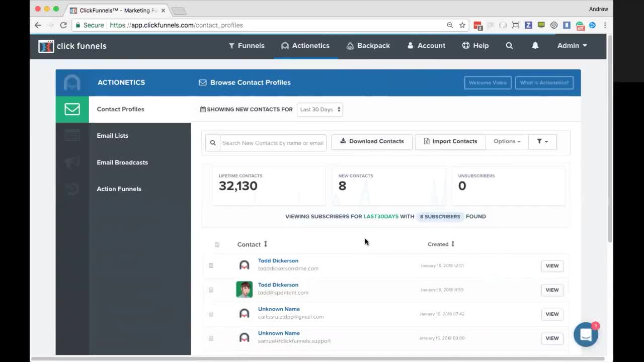The height and width of the screenshot is (362, 644).
Task: Select the Action Funnels sidebar icon
Action: click(72, 189)
